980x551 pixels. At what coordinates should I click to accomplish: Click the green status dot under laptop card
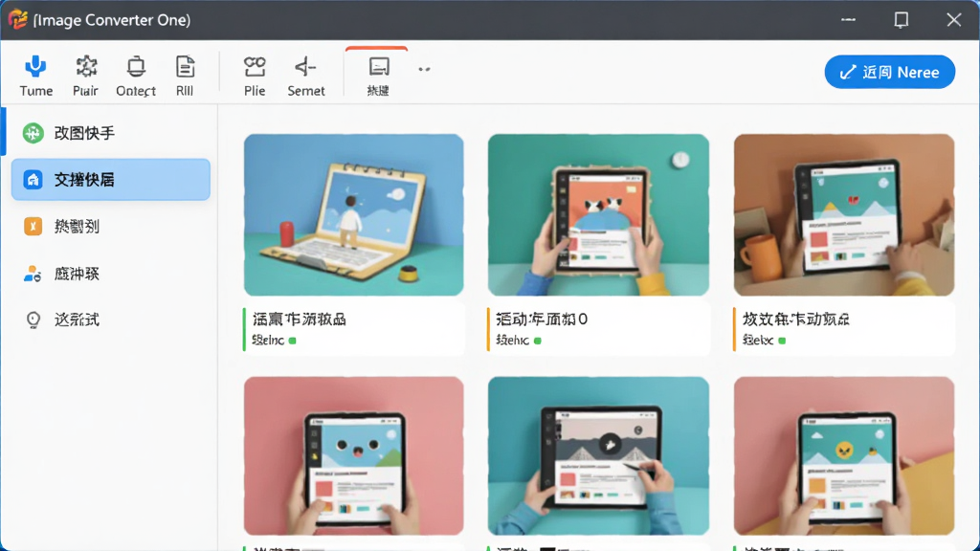(x=293, y=341)
